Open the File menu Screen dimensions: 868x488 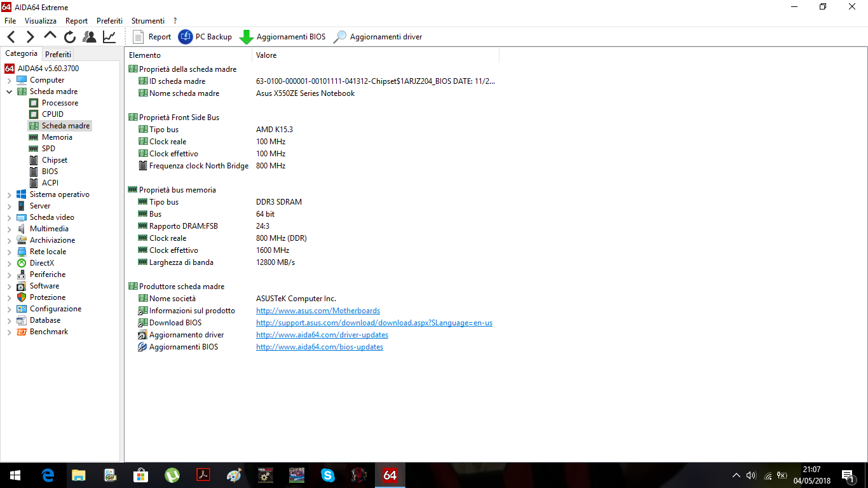point(10,21)
